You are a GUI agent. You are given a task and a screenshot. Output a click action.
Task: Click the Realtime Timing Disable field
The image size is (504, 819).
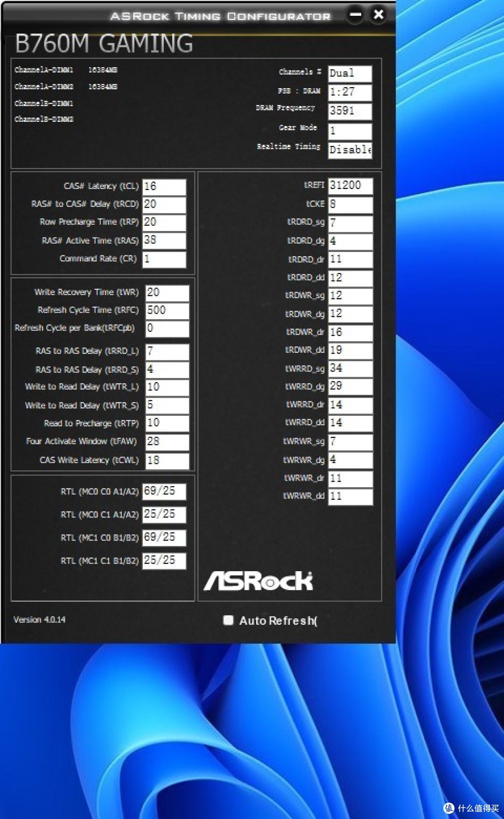pos(350,150)
